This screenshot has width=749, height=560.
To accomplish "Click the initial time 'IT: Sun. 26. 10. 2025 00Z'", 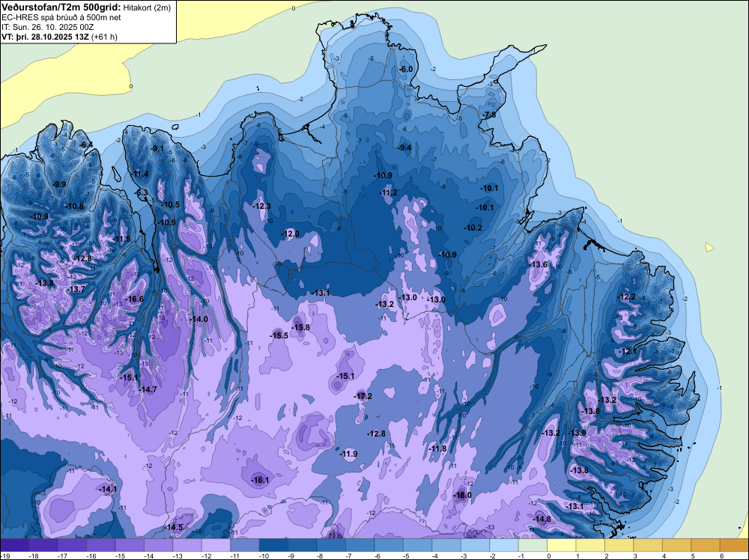I will point(47,27).
